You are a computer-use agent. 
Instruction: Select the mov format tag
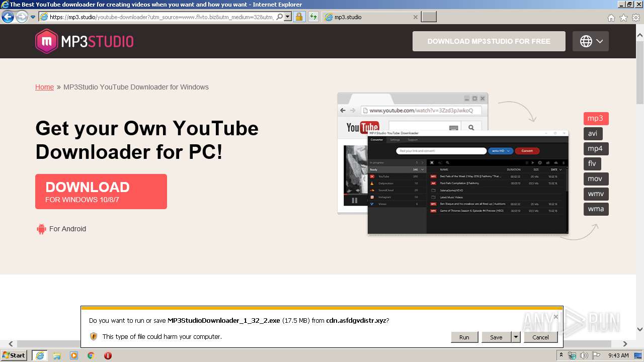click(596, 179)
